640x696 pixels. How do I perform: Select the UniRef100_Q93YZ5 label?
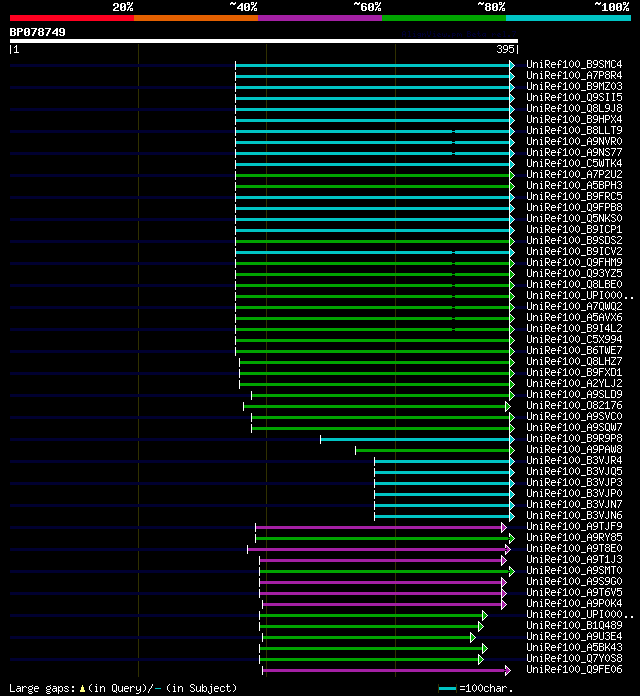click(x=574, y=273)
